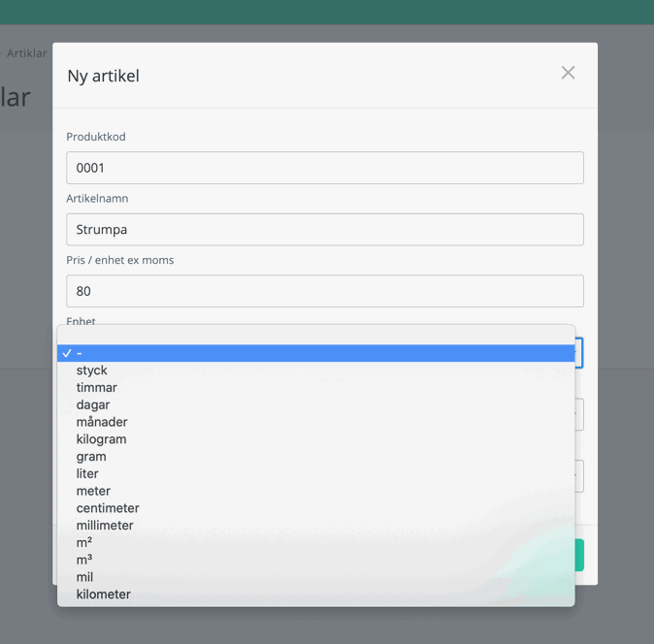
Task: Open the Artiklar breadcrumb link
Action: (x=26, y=53)
